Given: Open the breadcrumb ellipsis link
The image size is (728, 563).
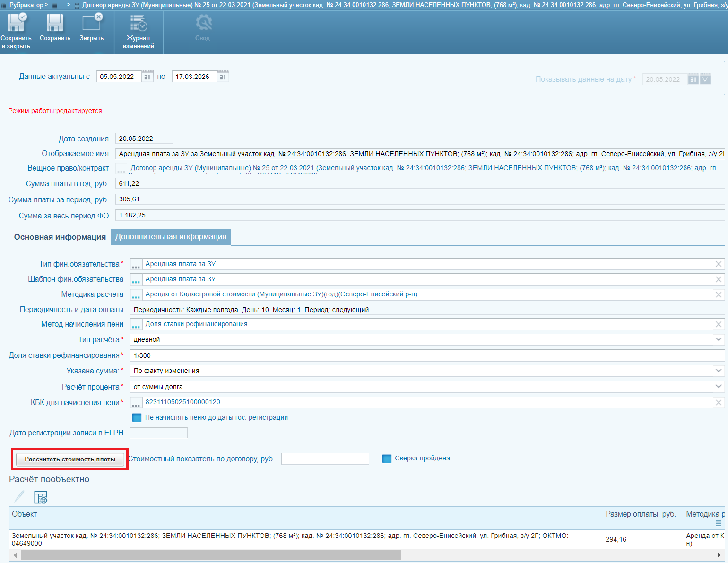Looking at the screenshot, I should pos(63,5).
